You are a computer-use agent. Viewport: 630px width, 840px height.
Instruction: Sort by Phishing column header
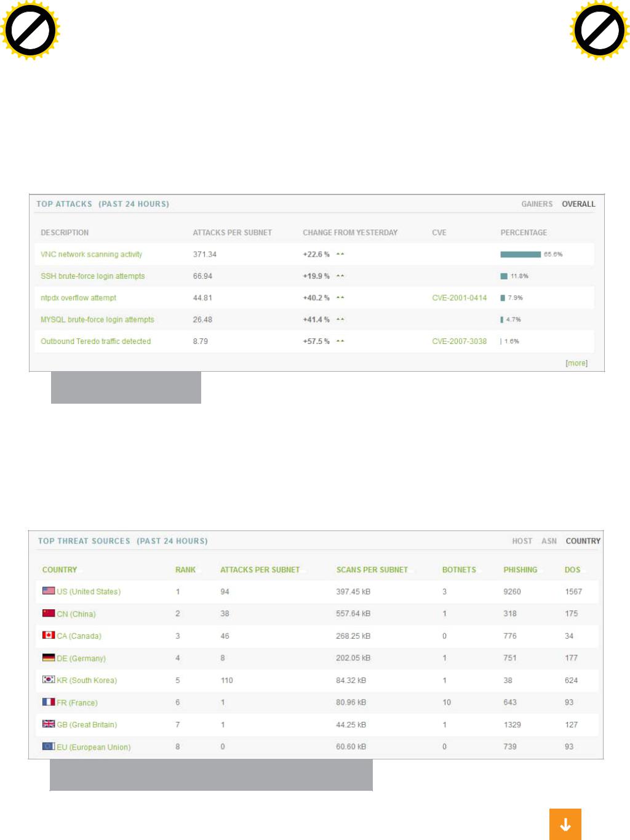pos(520,570)
